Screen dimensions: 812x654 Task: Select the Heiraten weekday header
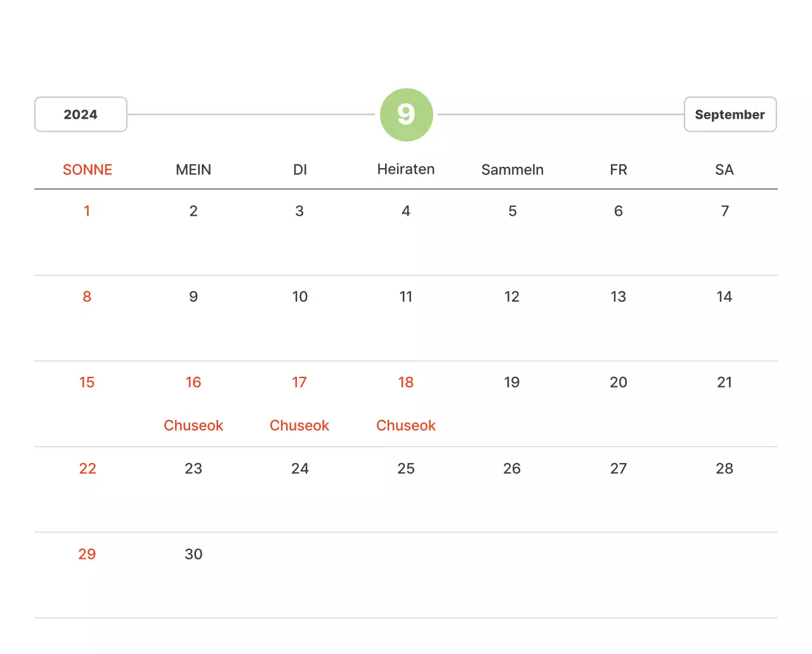pyautogui.click(x=406, y=169)
